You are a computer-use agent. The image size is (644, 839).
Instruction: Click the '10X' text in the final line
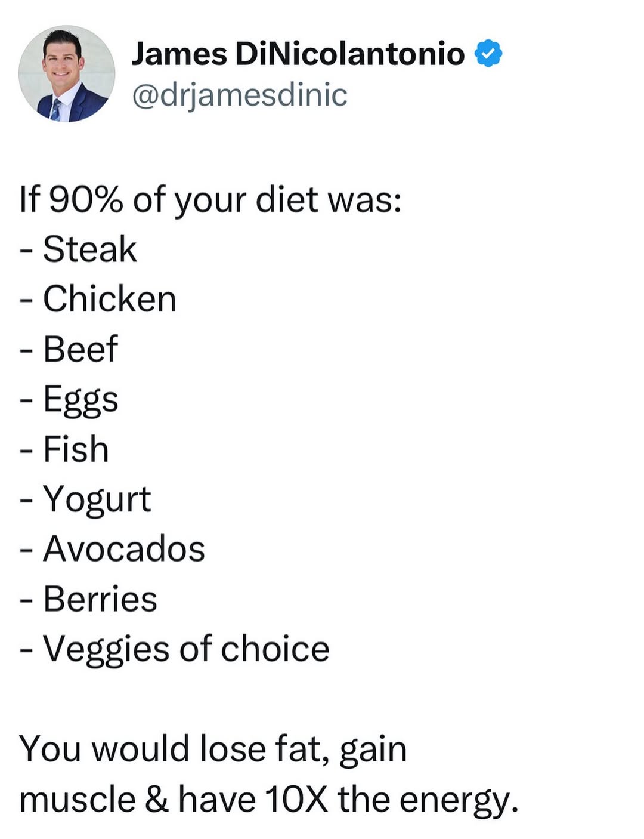[296, 800]
